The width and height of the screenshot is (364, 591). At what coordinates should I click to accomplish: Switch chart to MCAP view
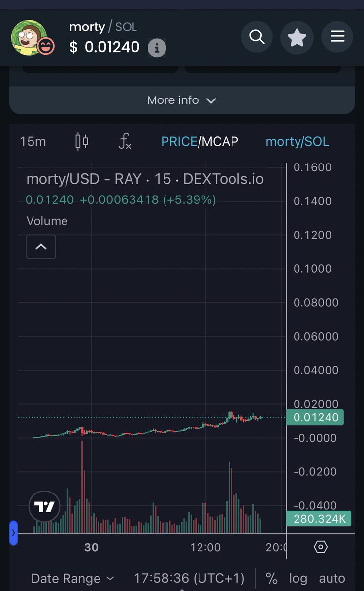(x=220, y=142)
